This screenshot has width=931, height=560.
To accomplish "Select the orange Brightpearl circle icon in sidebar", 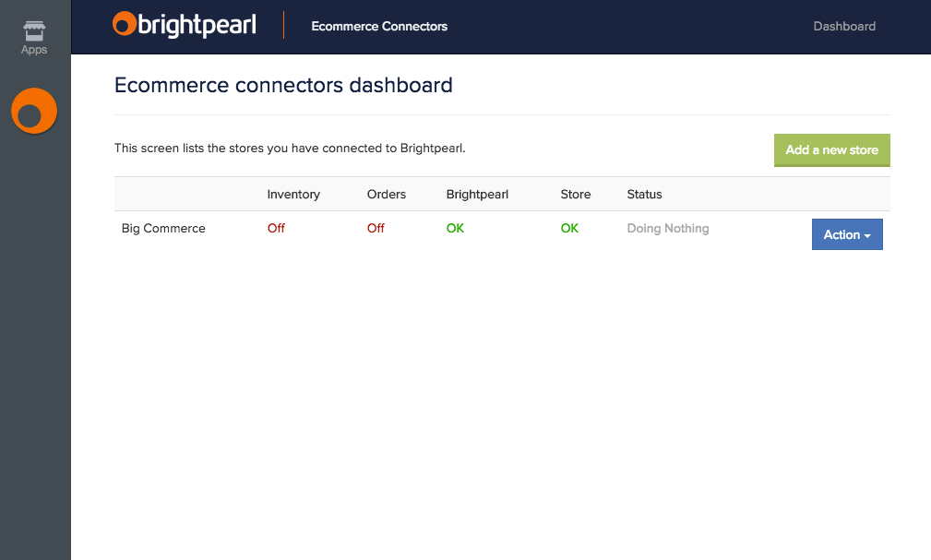I will pyautogui.click(x=33, y=111).
